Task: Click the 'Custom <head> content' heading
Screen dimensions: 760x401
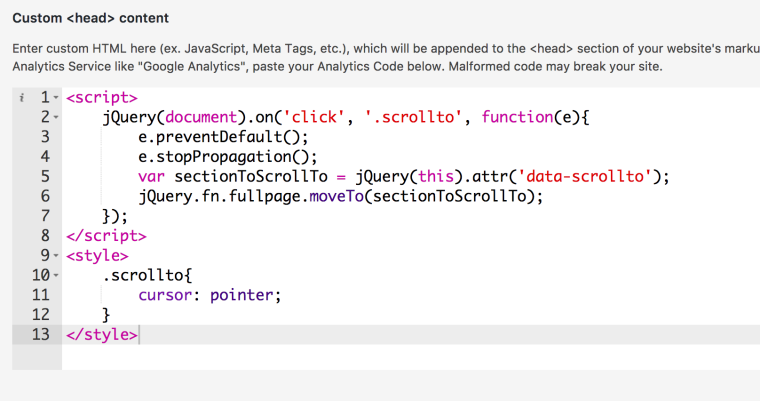Action: pyautogui.click(x=90, y=18)
